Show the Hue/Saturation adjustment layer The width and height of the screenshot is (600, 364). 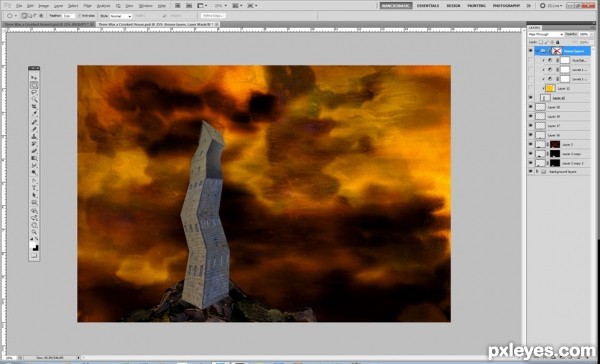coord(530,60)
